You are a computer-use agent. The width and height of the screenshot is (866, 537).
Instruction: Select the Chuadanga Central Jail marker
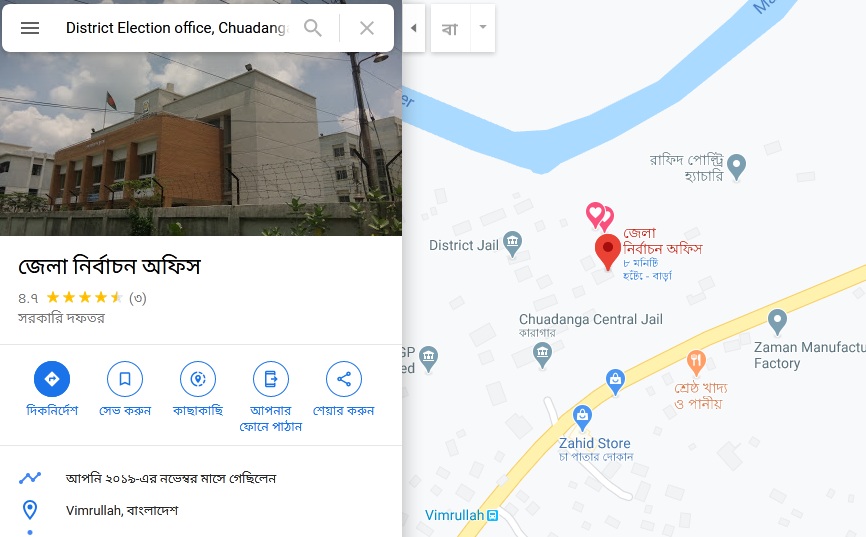click(542, 355)
